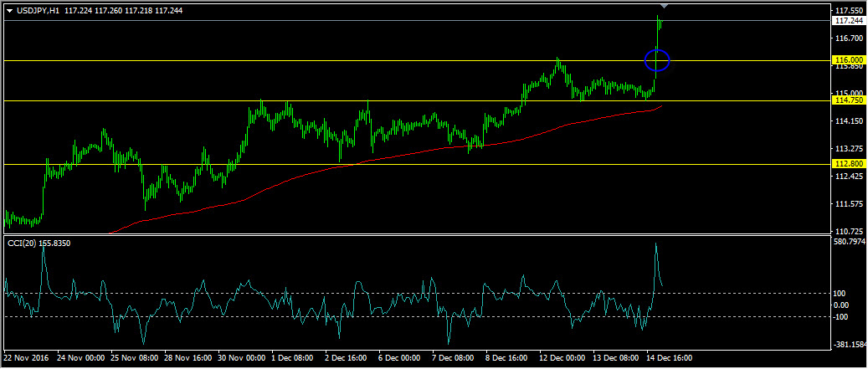Screen dimensions: 868x369
Task: Click the 13 Dec 08:00 time label
Action: [615, 358]
